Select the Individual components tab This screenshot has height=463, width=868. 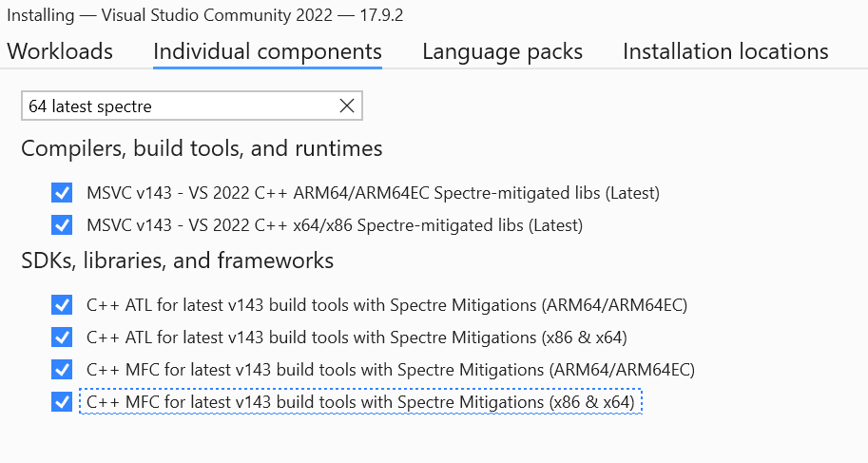click(267, 51)
